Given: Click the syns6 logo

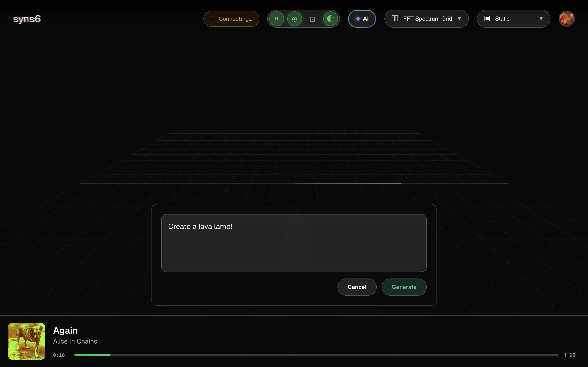Looking at the screenshot, I should (x=27, y=19).
